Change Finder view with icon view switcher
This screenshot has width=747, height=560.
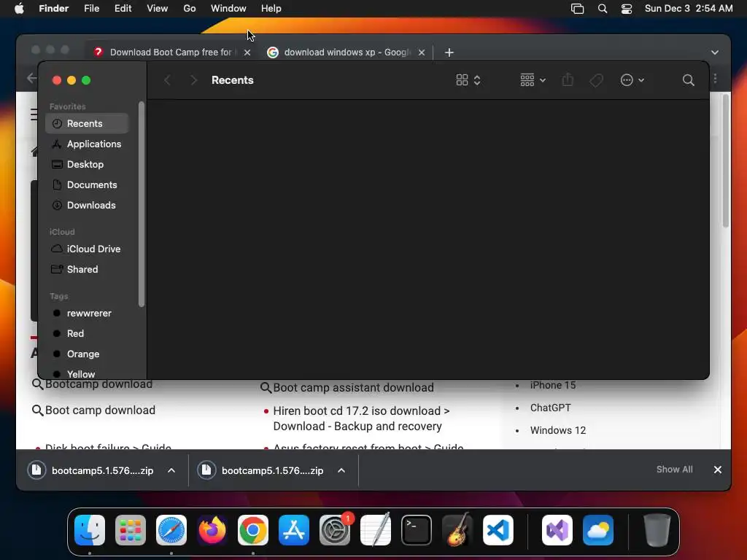coord(468,80)
